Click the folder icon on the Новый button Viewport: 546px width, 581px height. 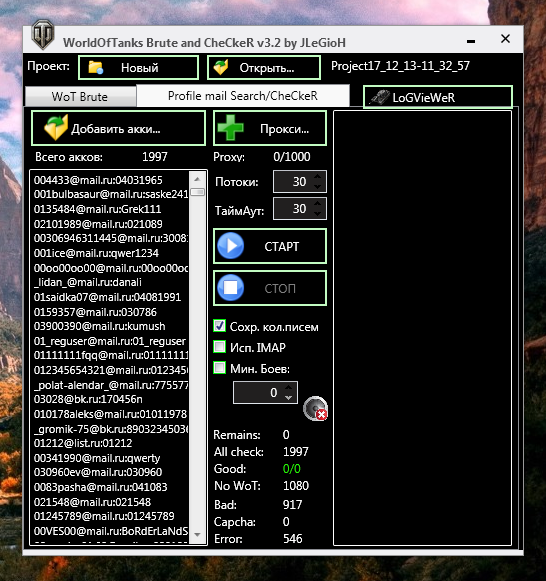(96, 68)
